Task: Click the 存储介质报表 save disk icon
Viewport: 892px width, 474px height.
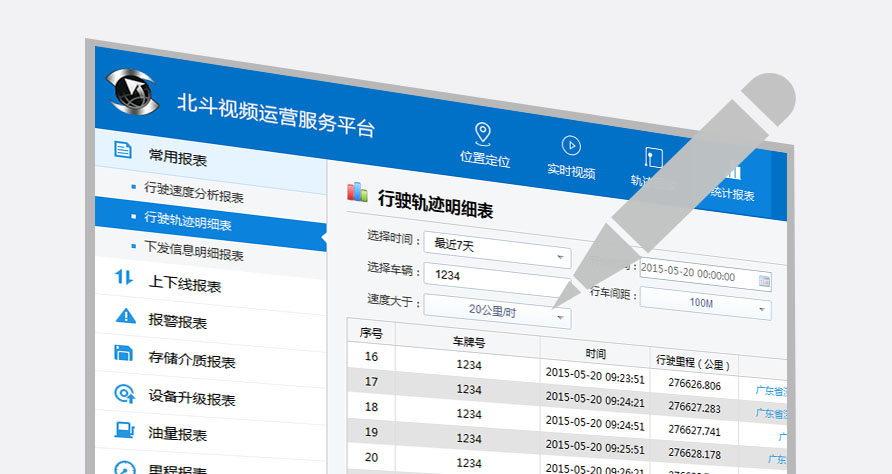Action: [125, 353]
